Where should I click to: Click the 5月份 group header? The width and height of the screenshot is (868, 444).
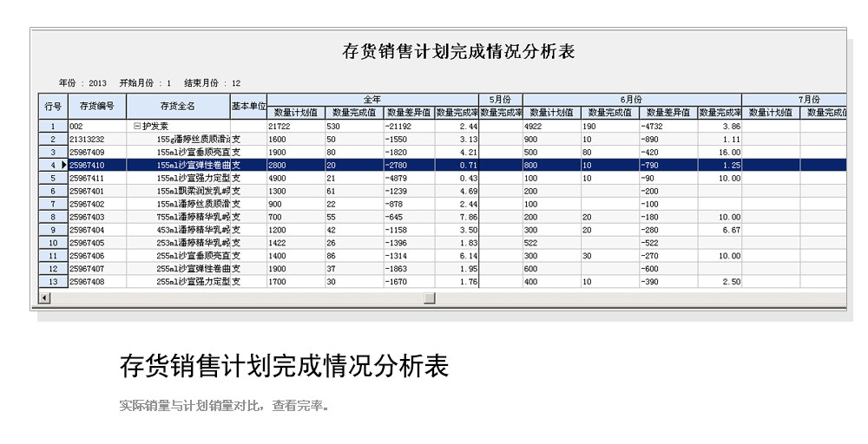click(500, 100)
